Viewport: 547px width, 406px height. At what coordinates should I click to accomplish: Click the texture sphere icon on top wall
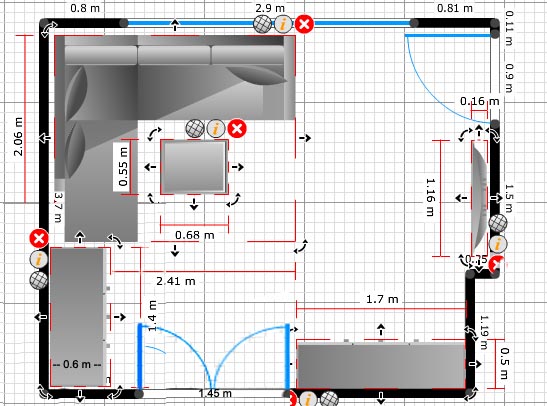pyautogui.click(x=263, y=24)
